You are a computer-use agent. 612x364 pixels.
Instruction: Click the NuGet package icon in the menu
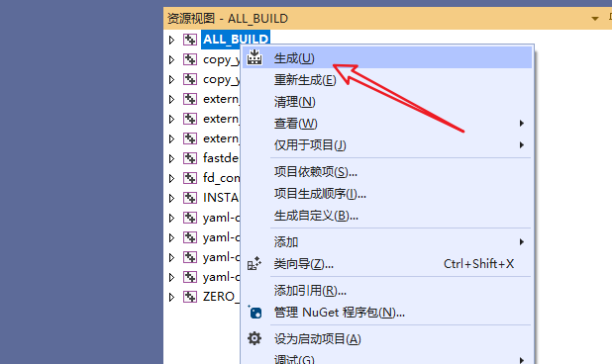[255, 313]
